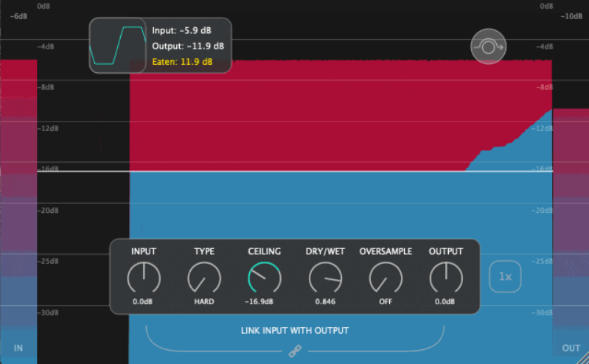The width and height of the screenshot is (589, 364).
Task: Click the CEILING knob
Action: 264,279
